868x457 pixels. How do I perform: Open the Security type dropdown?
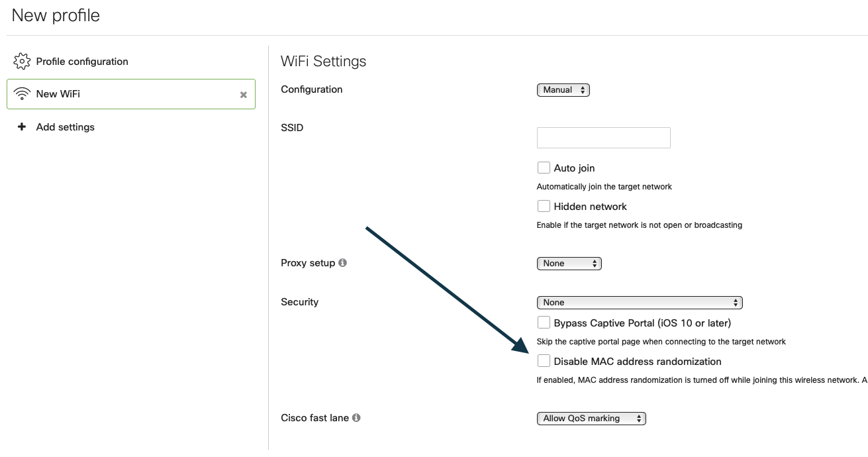point(639,303)
